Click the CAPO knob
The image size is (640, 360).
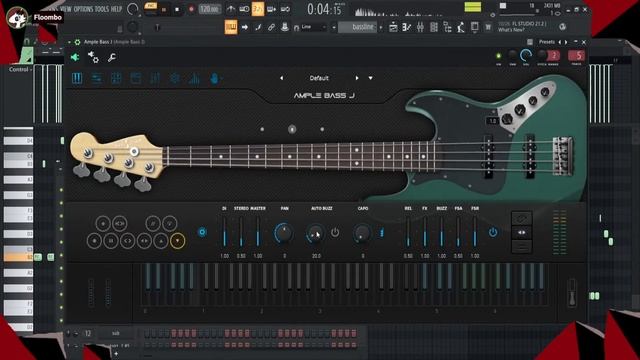coord(362,233)
